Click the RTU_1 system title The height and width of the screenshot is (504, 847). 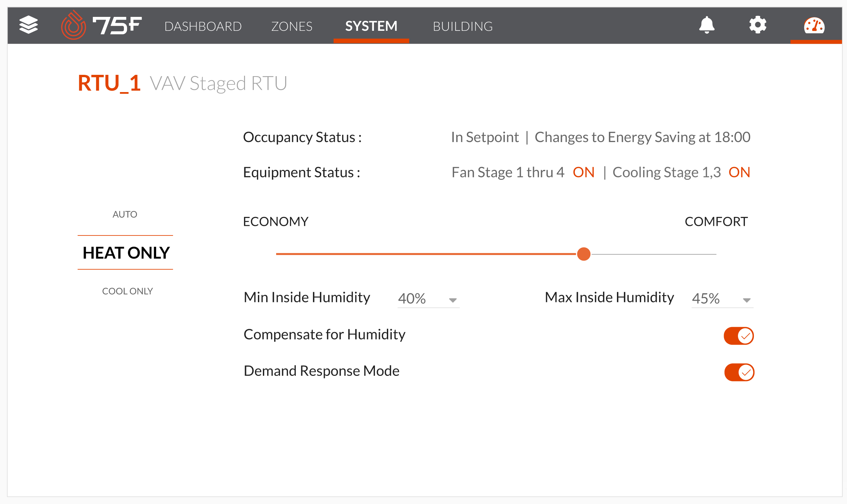click(109, 83)
